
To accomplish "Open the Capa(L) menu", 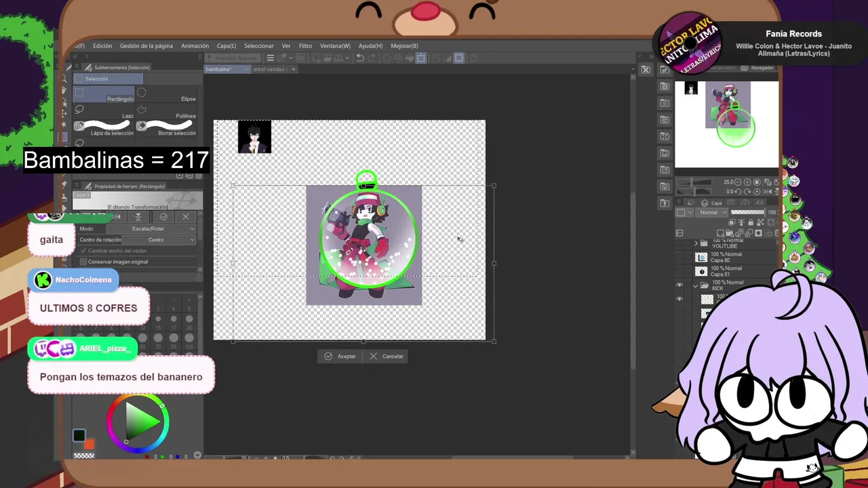I will (226, 46).
